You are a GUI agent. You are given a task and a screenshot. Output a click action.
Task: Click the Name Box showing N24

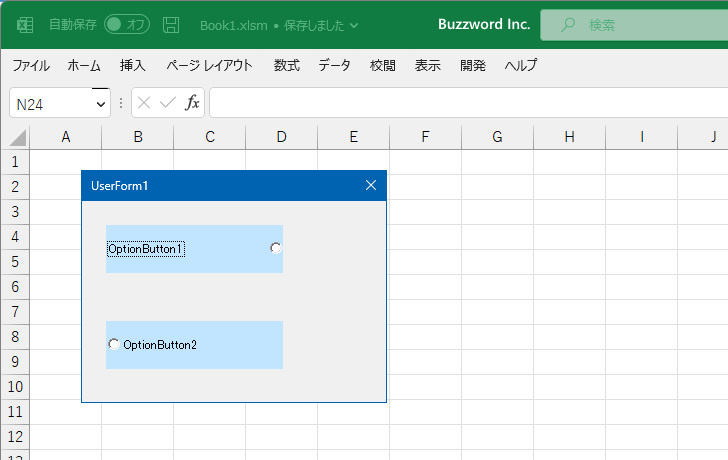51,103
